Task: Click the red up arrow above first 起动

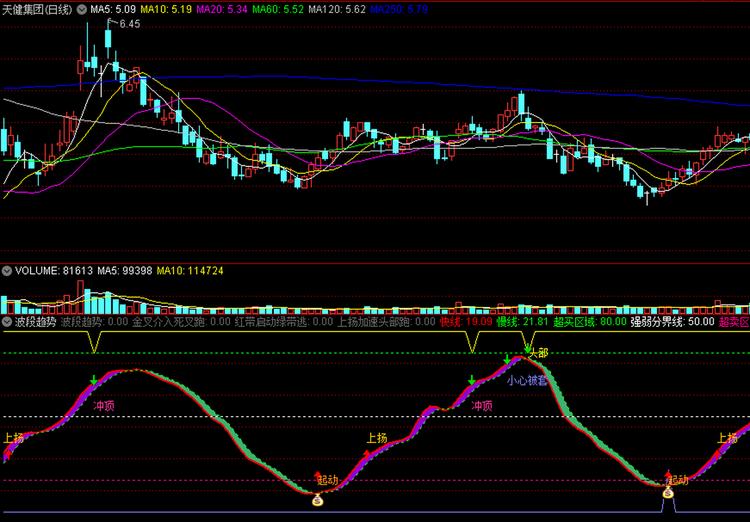Action: click(318, 476)
